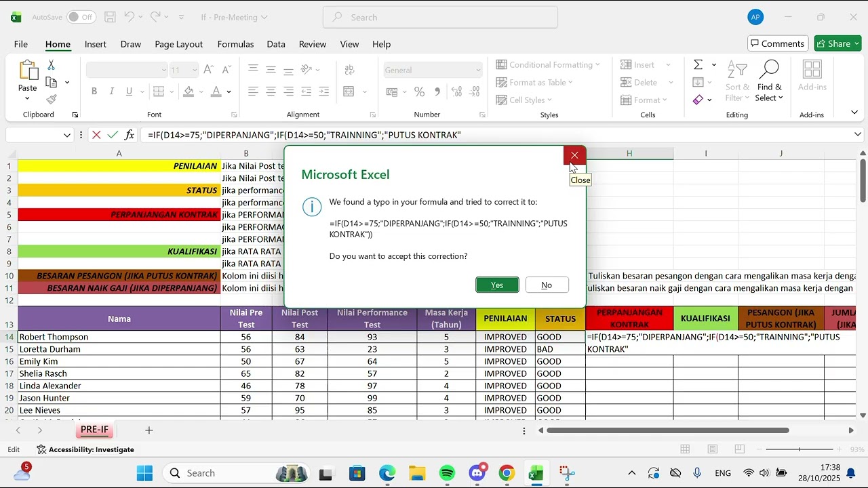Click the Merge & Center icon
868x488 pixels.
click(x=349, y=91)
